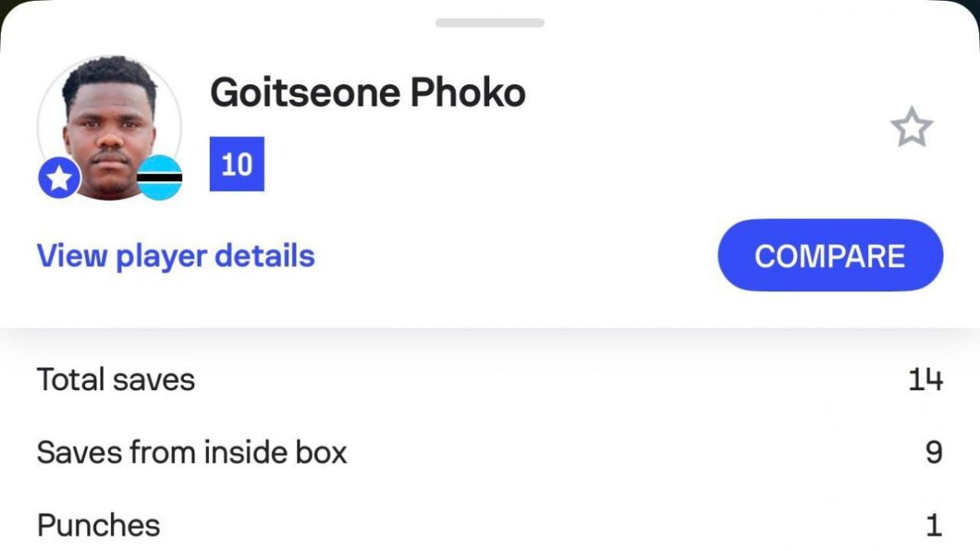This screenshot has height=551, width=980.
Task: Click blank area right of rating badge
Action: tap(490, 164)
